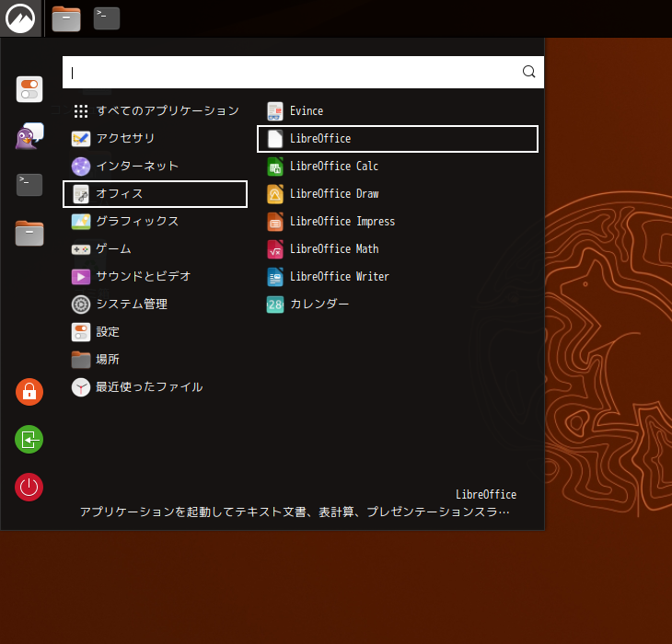Click the green log out button
Image resolution: width=672 pixels, height=644 pixels.
29,440
